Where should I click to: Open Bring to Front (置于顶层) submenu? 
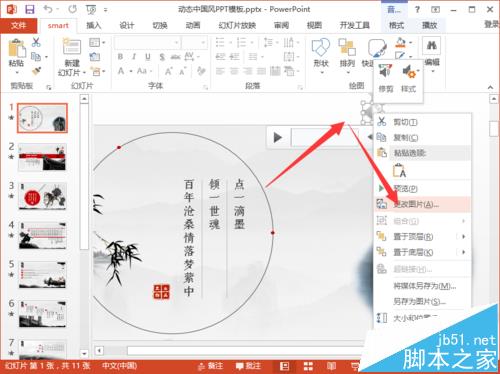coord(422,236)
